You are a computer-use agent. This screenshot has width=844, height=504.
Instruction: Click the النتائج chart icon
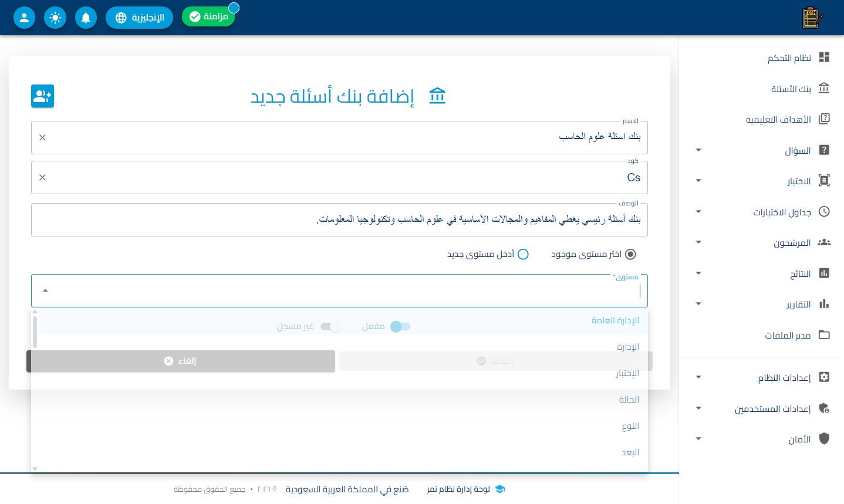pyautogui.click(x=824, y=273)
